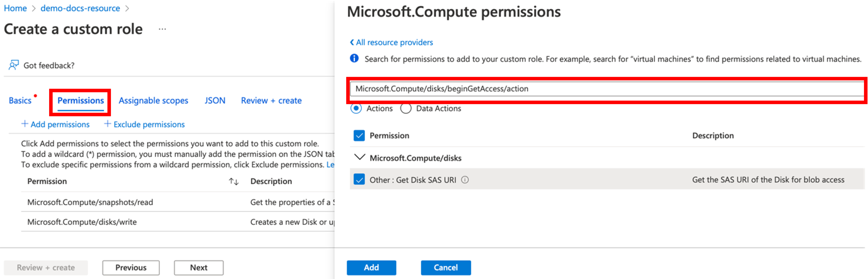Select the Microsoft.Compute/snapshots/read row
This screenshot has width=868, height=279.
(178, 202)
